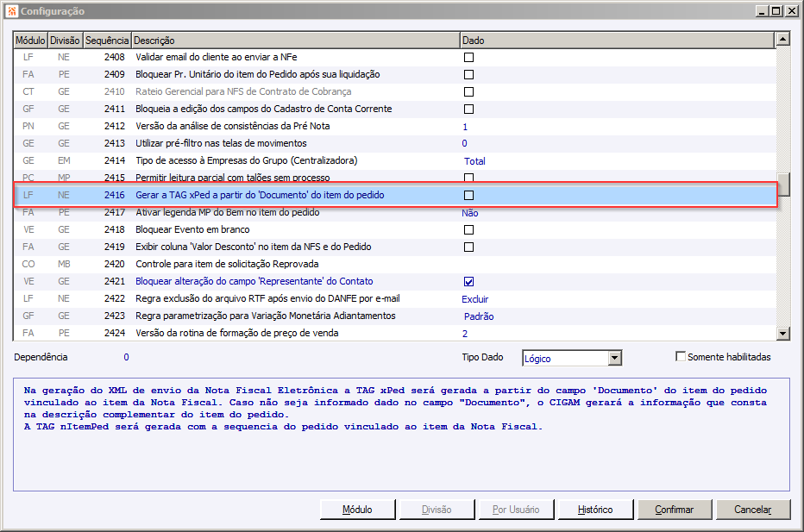This screenshot has height=532, width=804.
Task: Click the scrollbar down arrow
Action: point(783,334)
